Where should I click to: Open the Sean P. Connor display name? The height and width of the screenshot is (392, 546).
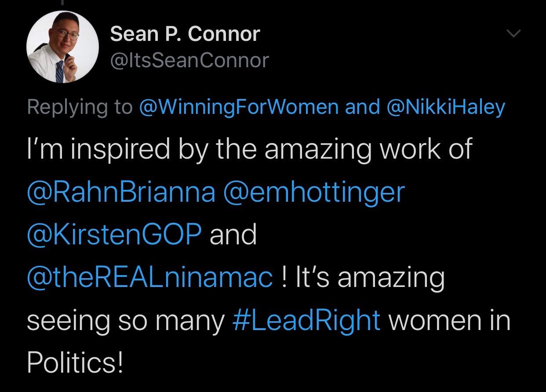coord(185,34)
